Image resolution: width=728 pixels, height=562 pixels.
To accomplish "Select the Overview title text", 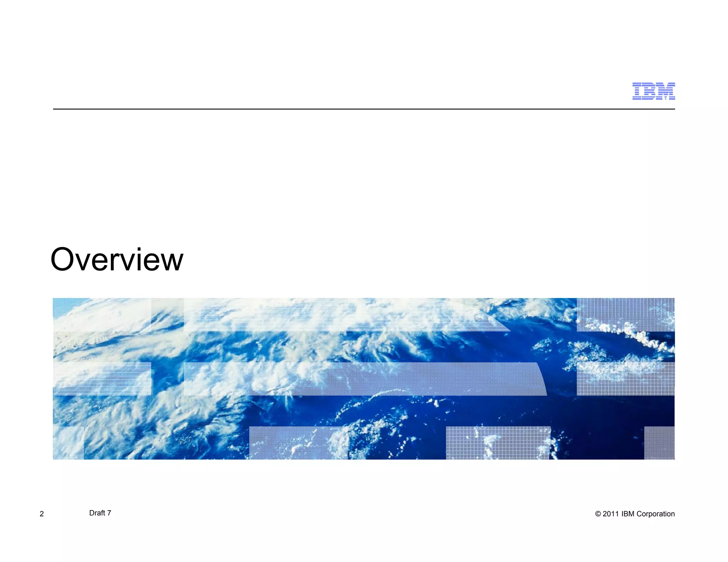I will click(x=117, y=260).
